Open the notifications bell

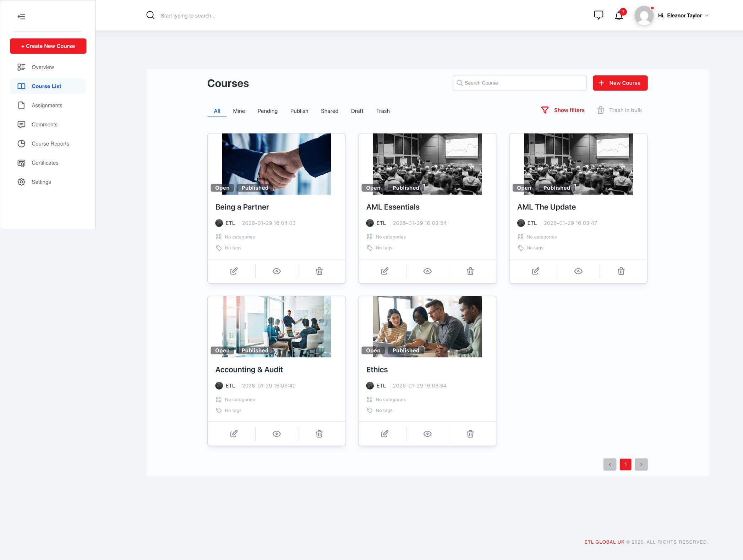[619, 16]
